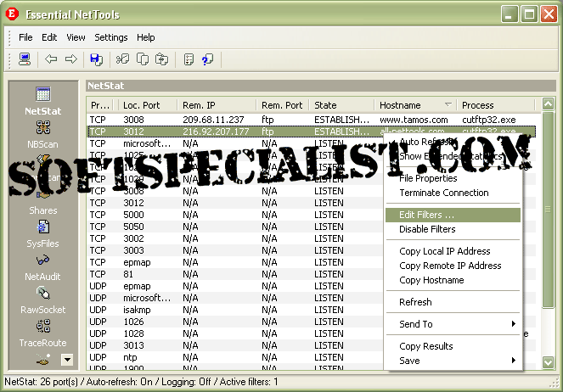This screenshot has width=563, height=392.
Task: Click www.tamos.com hostname cell
Action: click(414, 120)
